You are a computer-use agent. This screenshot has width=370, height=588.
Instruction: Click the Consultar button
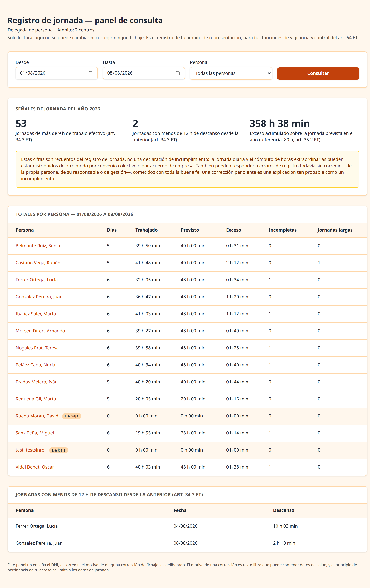pos(318,73)
